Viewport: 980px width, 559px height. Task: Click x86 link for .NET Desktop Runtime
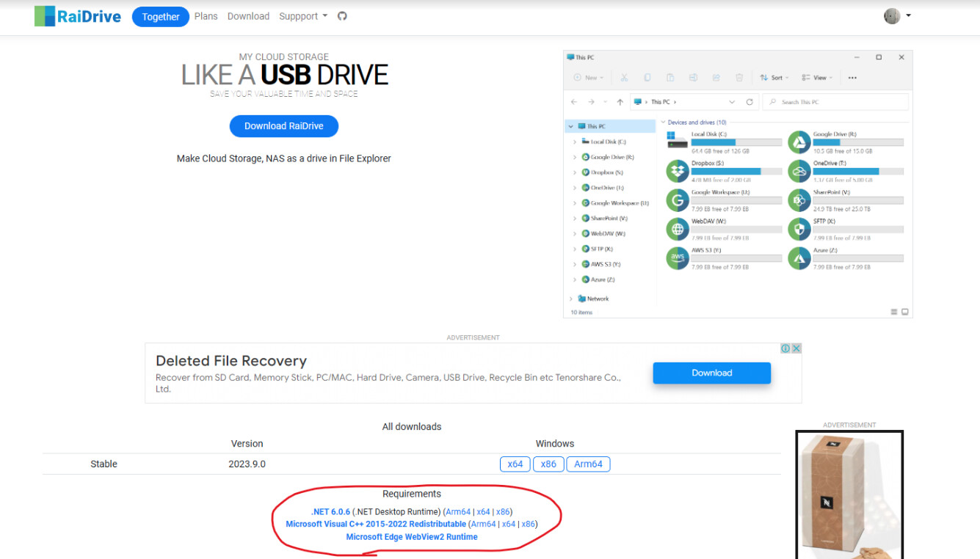[503, 512]
